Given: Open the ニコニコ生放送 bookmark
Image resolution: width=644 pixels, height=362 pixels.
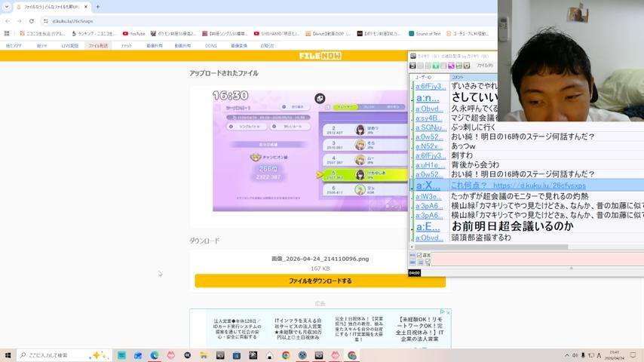Looking at the screenshot, I should point(42,34).
